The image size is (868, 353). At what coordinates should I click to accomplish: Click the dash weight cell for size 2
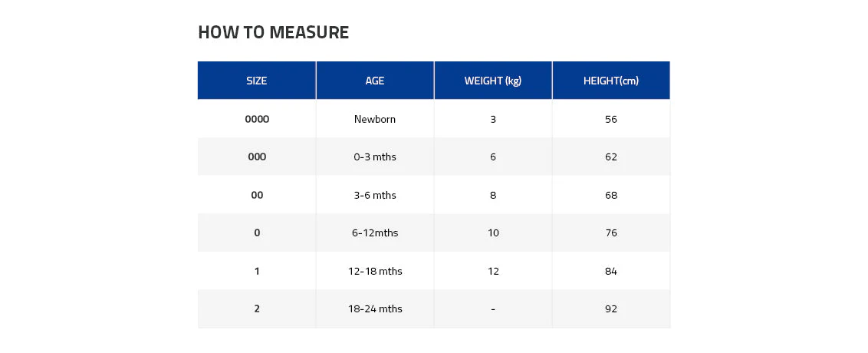click(493, 308)
